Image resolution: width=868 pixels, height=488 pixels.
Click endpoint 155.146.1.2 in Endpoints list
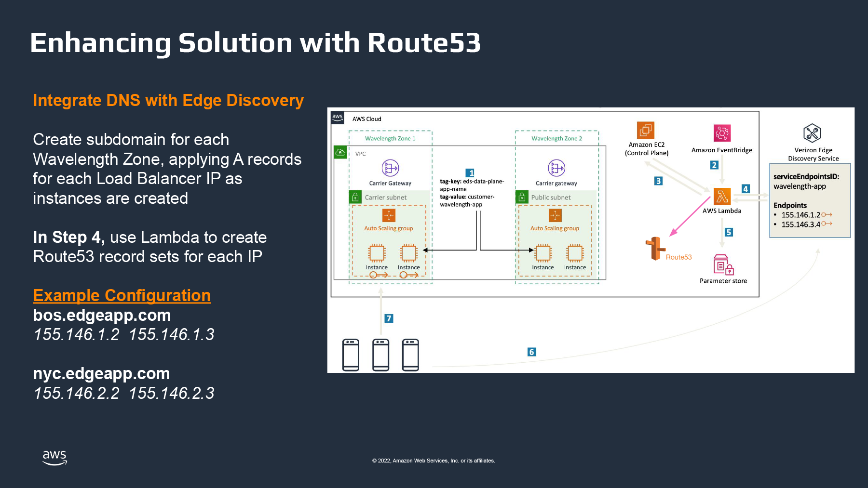point(801,215)
